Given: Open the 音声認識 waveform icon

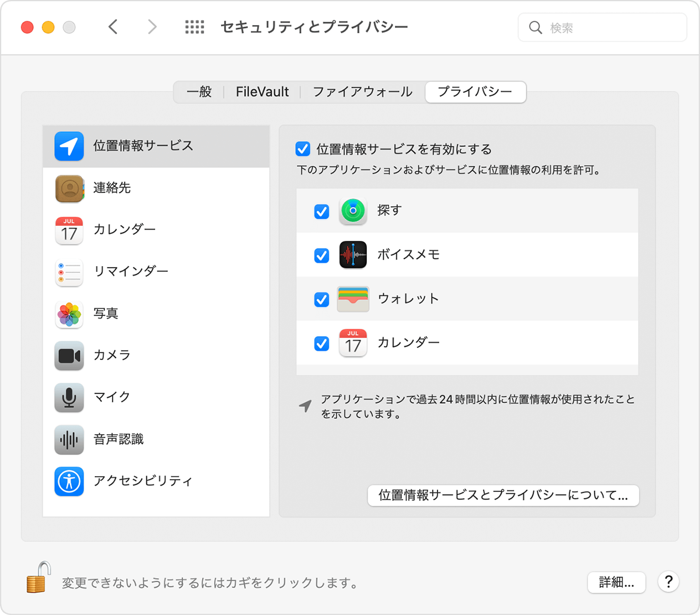Looking at the screenshot, I should [x=69, y=439].
